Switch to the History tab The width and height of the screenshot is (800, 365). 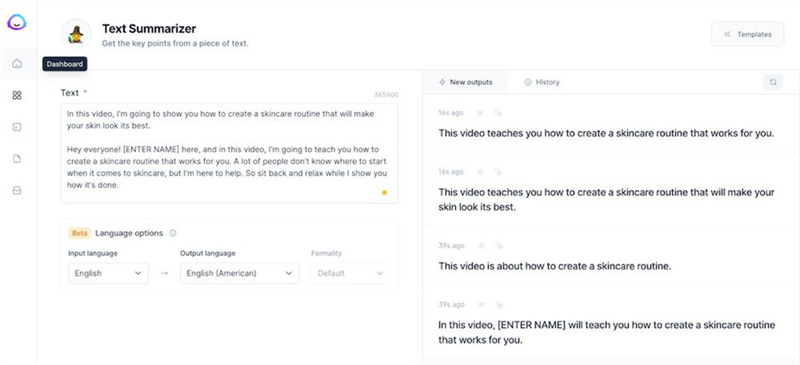pyautogui.click(x=542, y=82)
